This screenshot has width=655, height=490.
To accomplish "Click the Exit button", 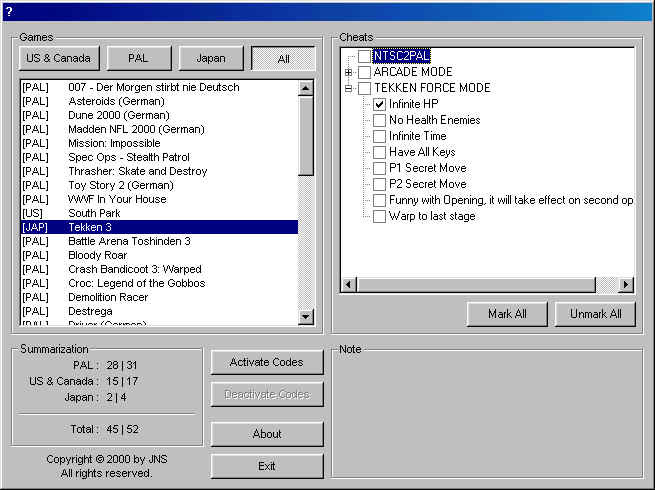I will (x=267, y=466).
